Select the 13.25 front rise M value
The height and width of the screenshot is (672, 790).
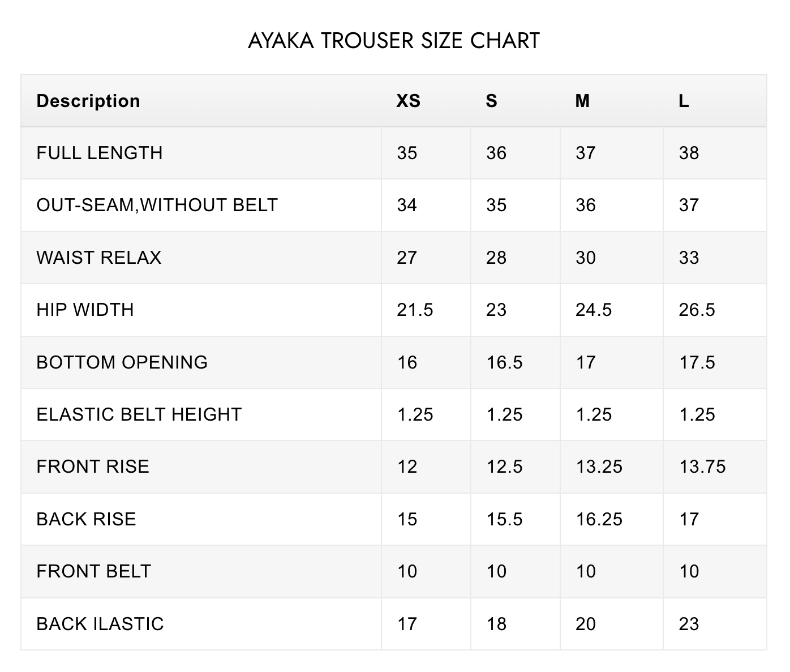pos(599,466)
